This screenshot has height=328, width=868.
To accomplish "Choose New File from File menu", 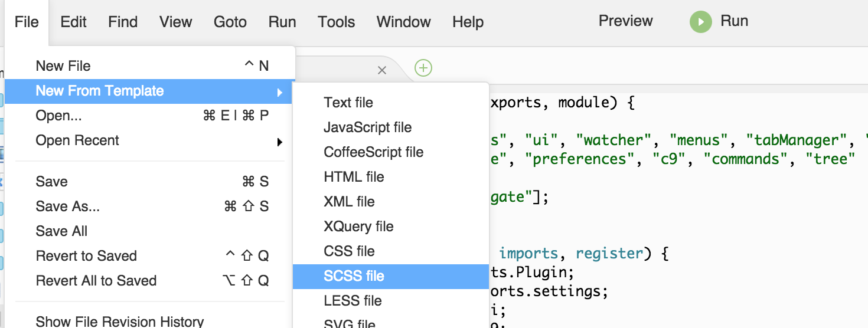I will pyautogui.click(x=150, y=66).
